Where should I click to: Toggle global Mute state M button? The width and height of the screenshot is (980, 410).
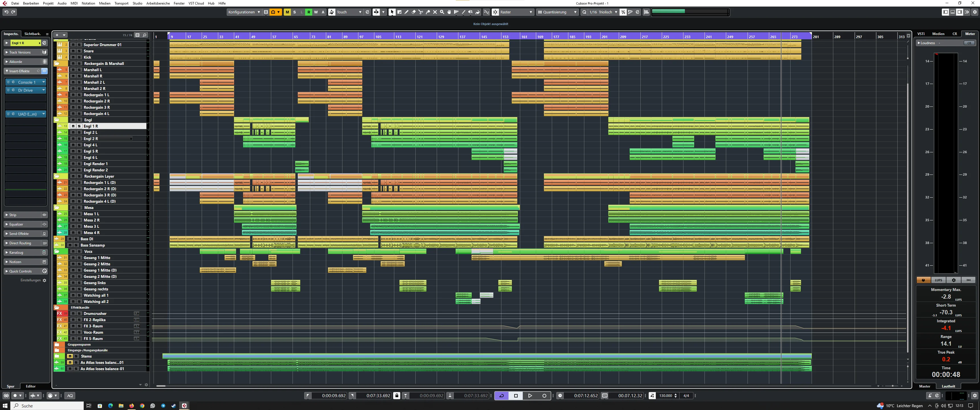[x=287, y=12]
